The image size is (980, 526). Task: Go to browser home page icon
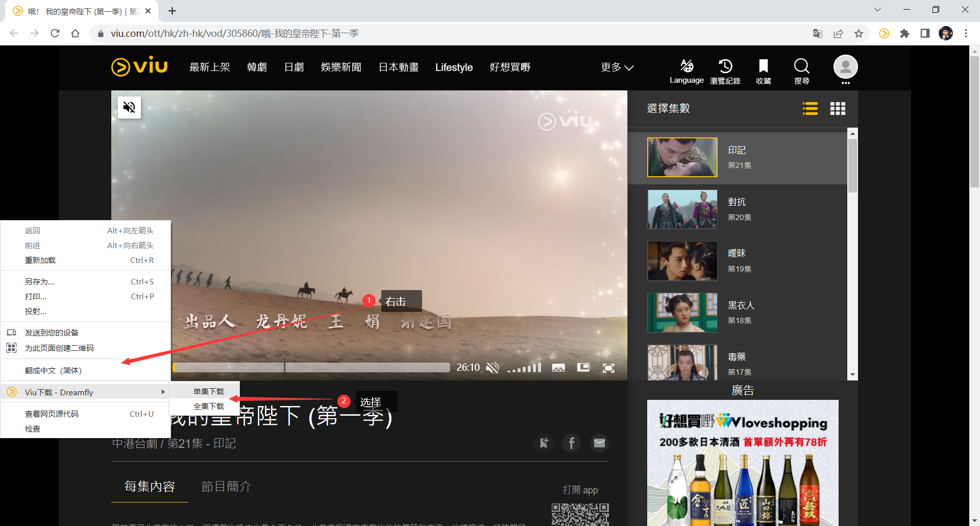76,34
